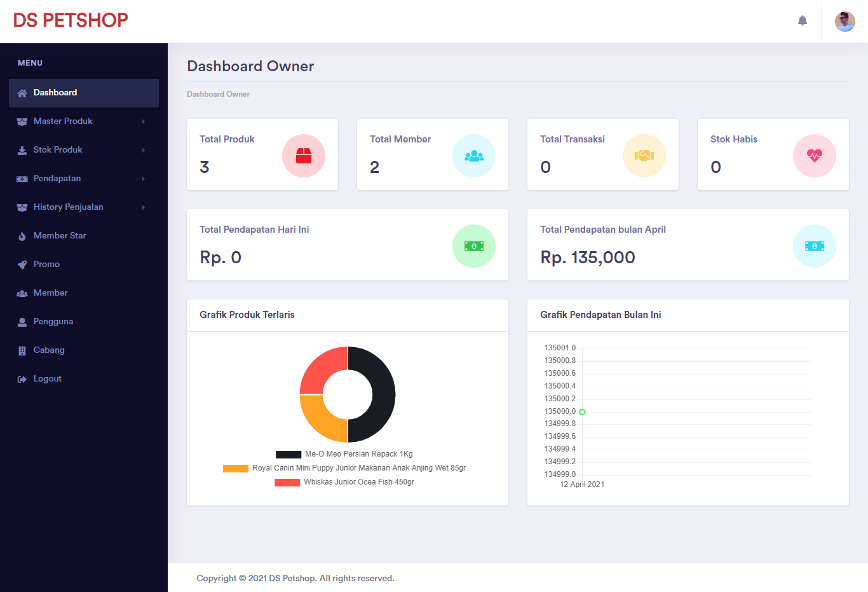Expand the History Penjualan submenu arrow
Screen dimensions: 868x592
click(144, 207)
